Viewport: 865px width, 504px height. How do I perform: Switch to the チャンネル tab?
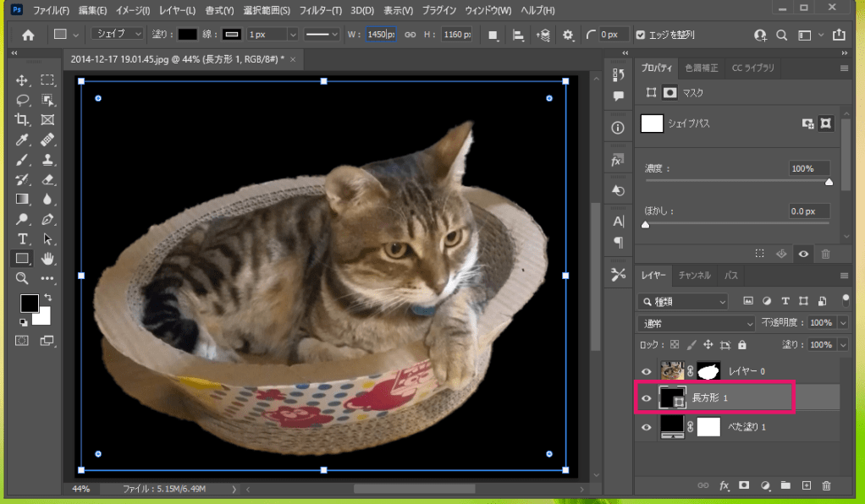[x=694, y=276]
